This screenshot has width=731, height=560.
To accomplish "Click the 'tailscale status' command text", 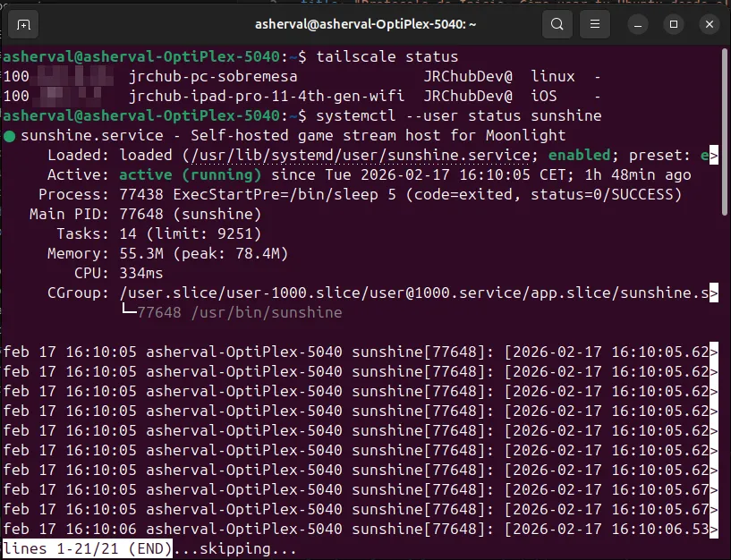I will point(387,57).
